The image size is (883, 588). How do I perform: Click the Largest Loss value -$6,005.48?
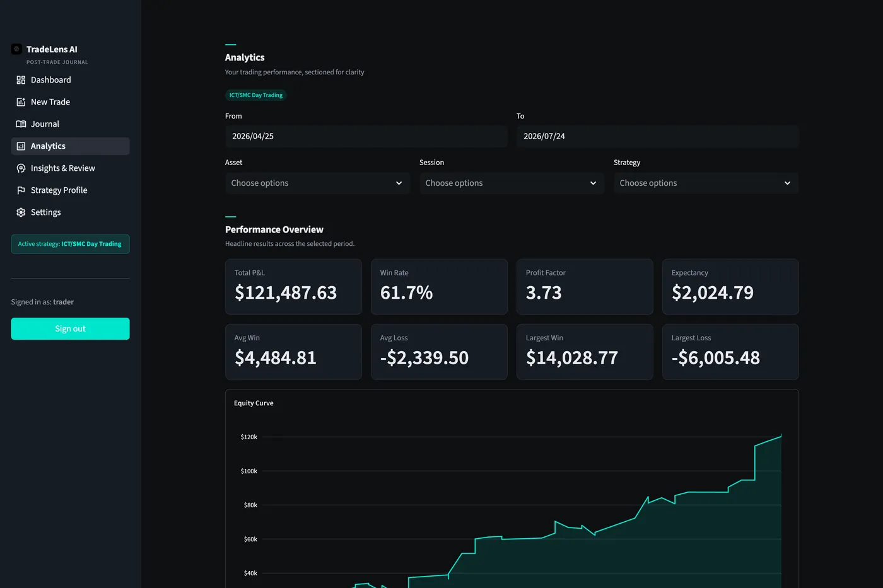pyautogui.click(x=716, y=358)
